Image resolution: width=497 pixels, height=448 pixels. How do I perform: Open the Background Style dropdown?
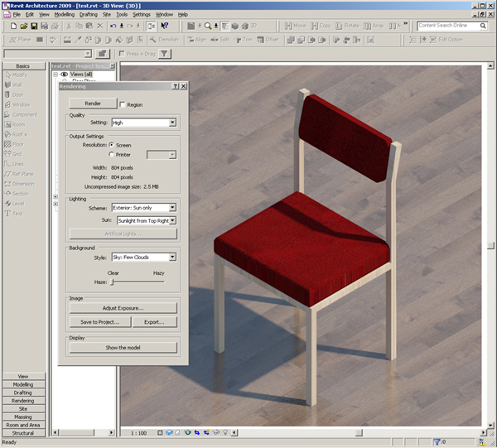(172, 257)
